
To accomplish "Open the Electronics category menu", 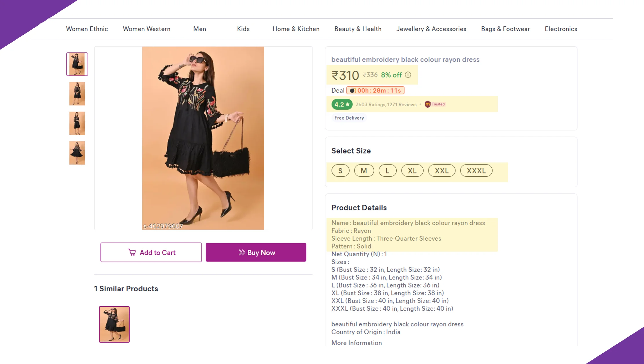I will [561, 29].
